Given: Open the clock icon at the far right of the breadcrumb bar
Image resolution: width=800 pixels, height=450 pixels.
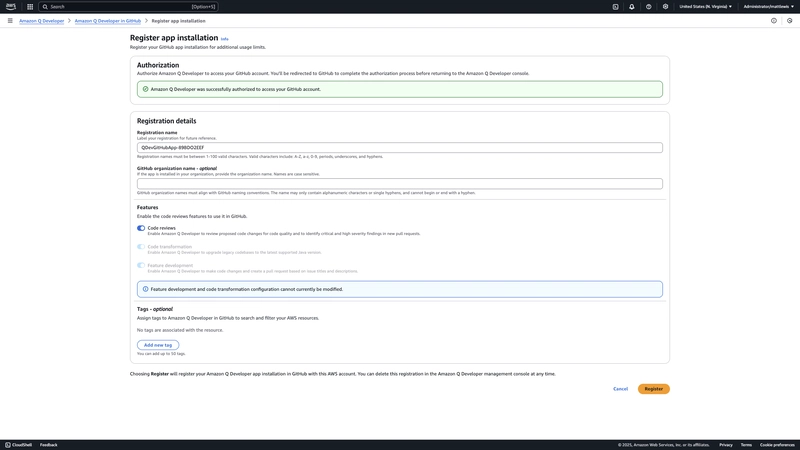Looking at the screenshot, I should point(789,21).
